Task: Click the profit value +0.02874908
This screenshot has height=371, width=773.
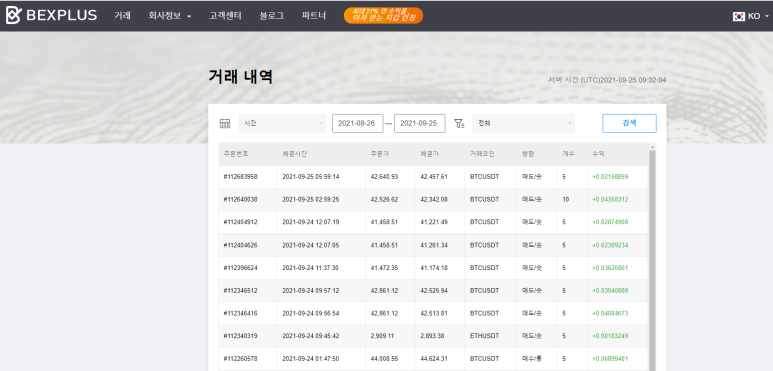Action: click(610, 222)
